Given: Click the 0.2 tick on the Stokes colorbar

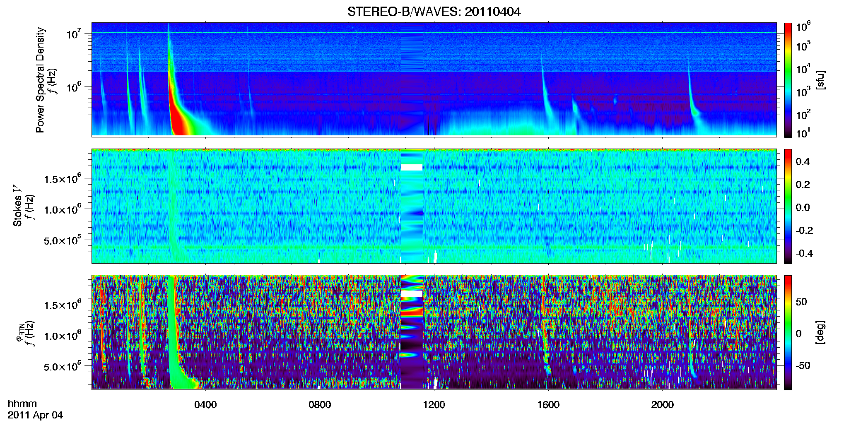Looking at the screenshot, I should click(x=803, y=185).
